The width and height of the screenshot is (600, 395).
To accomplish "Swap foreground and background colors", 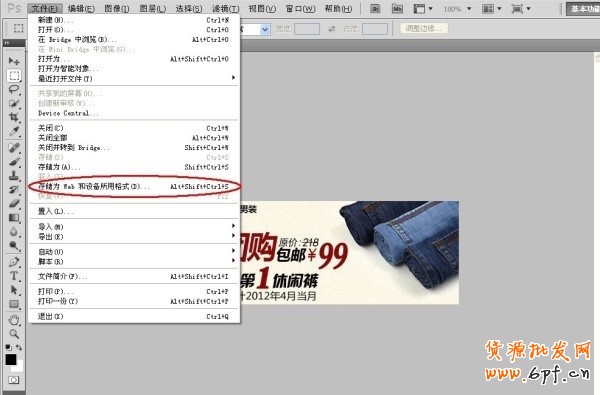I will [19, 347].
